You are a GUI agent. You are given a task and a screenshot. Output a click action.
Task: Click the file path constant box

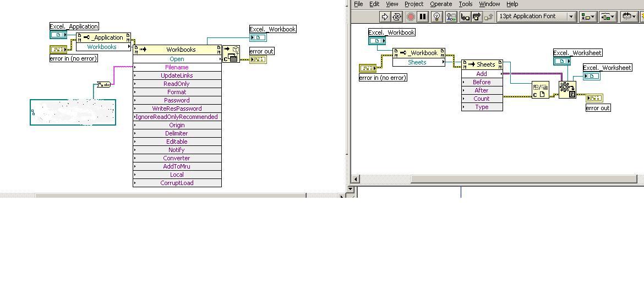73,112
